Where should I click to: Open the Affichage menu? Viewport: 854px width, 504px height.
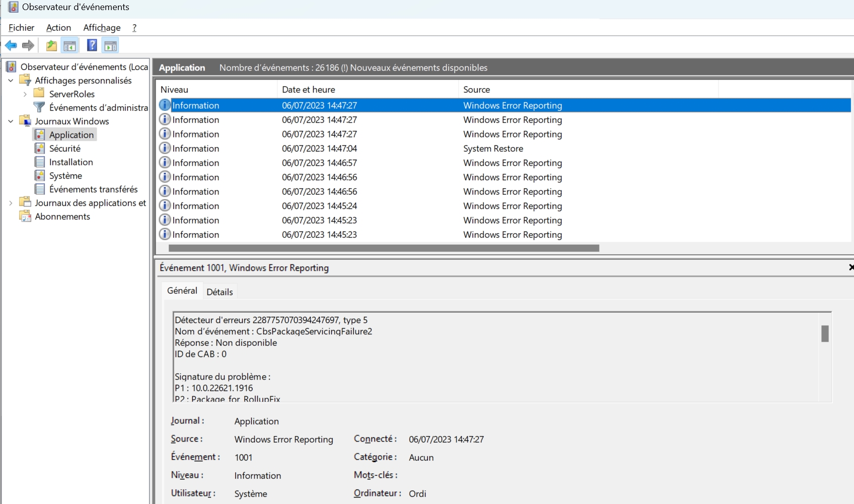[x=102, y=28]
